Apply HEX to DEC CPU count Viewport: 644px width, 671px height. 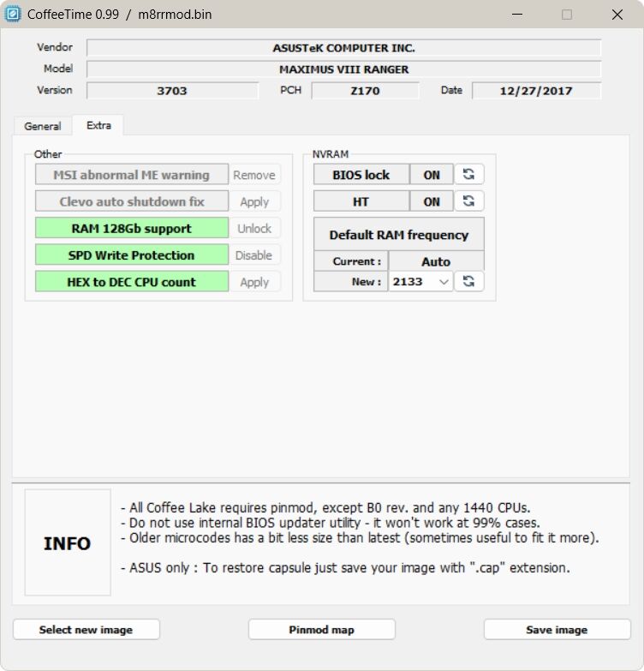pos(254,282)
